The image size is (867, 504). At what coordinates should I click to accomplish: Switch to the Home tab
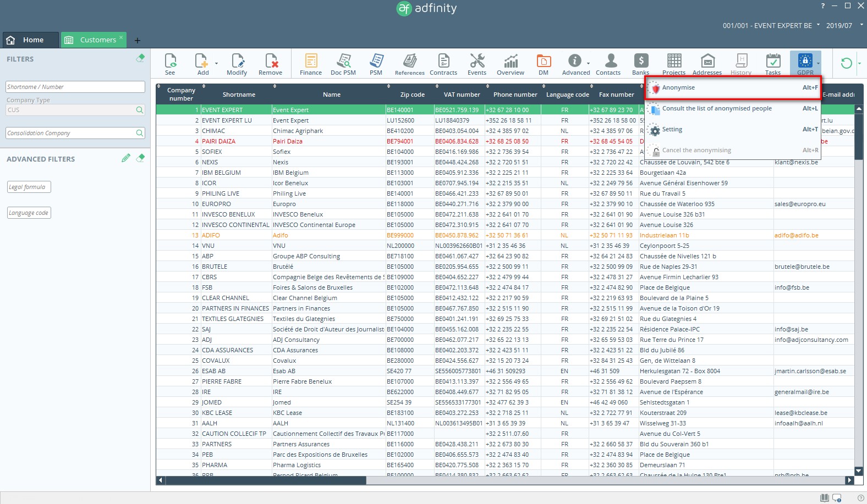(31, 40)
